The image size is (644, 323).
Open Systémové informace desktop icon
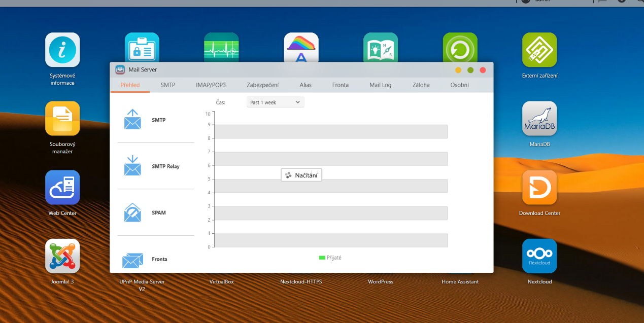tap(62, 50)
